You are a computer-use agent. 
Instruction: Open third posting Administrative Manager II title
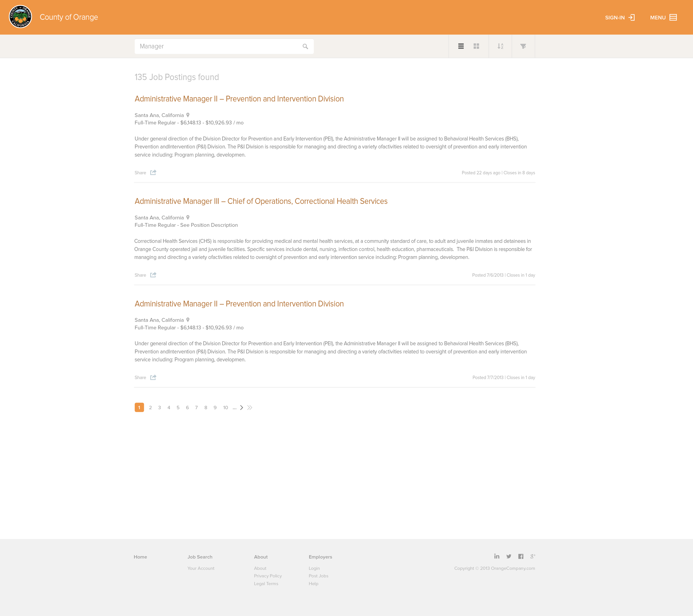point(239,304)
